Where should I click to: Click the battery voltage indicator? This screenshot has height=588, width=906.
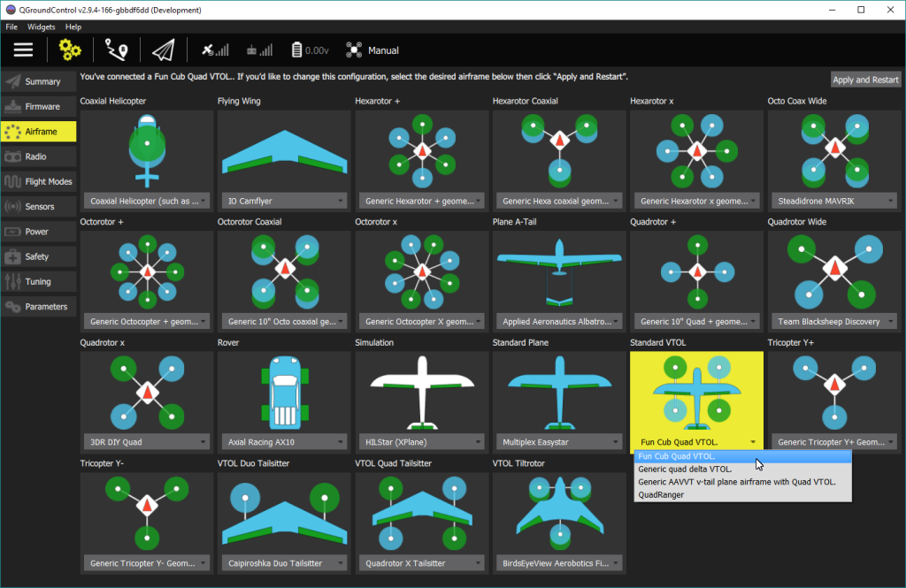[x=311, y=50]
